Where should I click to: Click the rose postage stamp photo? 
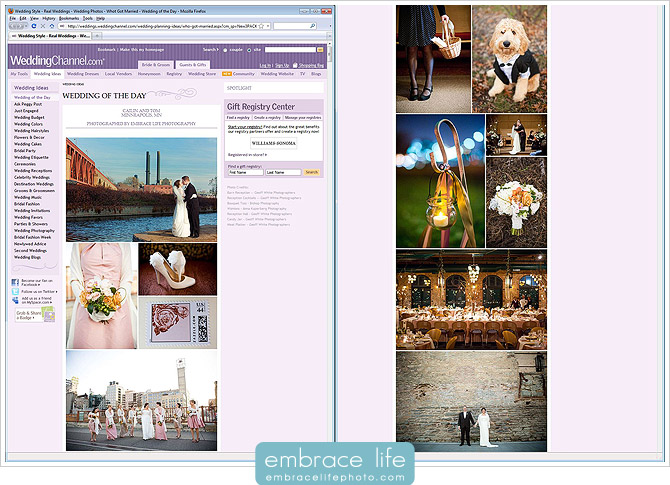click(178, 323)
